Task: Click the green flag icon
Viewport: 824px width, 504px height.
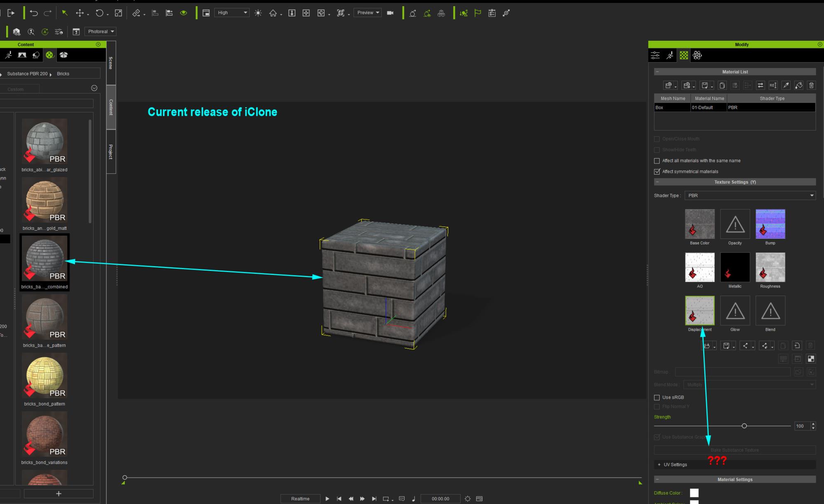Action: (x=478, y=13)
